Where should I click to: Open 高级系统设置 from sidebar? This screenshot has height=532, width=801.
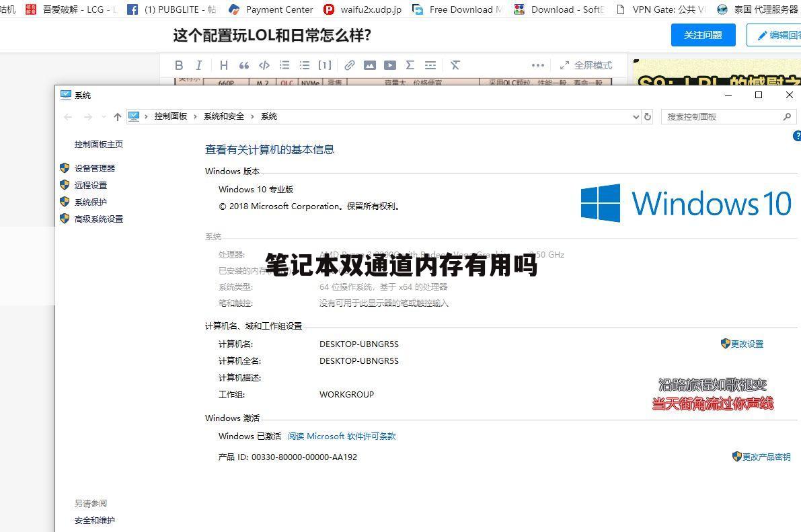coord(99,219)
